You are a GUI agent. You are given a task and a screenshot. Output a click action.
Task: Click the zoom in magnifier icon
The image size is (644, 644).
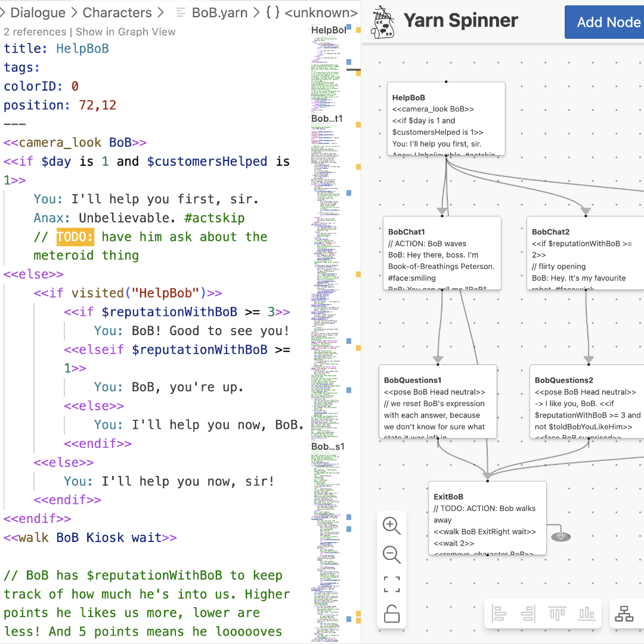(392, 526)
